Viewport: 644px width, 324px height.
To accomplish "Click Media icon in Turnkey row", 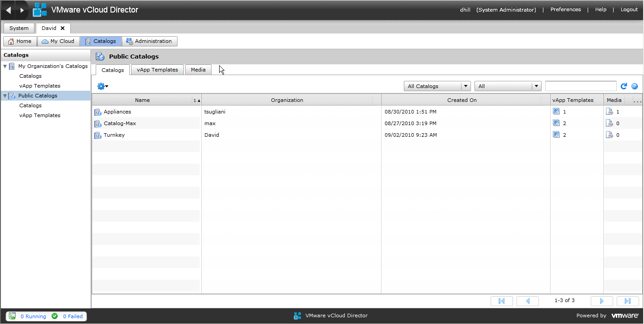I will point(610,135).
